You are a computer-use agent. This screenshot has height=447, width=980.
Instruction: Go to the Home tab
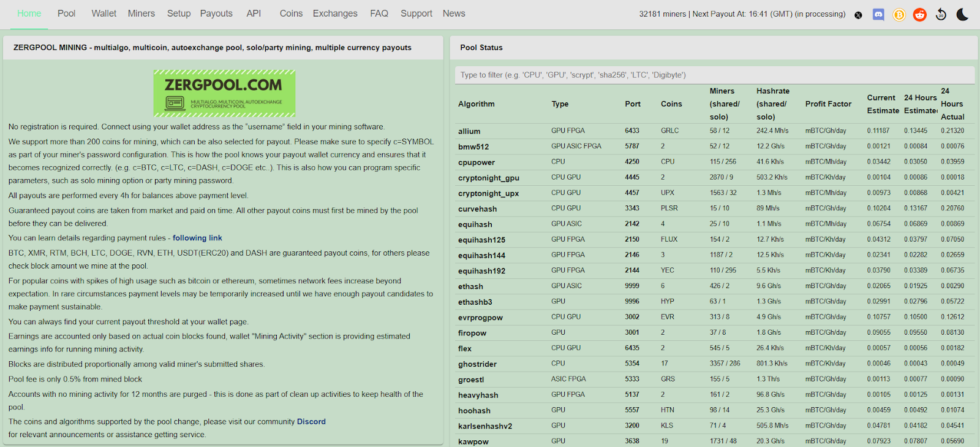[x=29, y=13]
